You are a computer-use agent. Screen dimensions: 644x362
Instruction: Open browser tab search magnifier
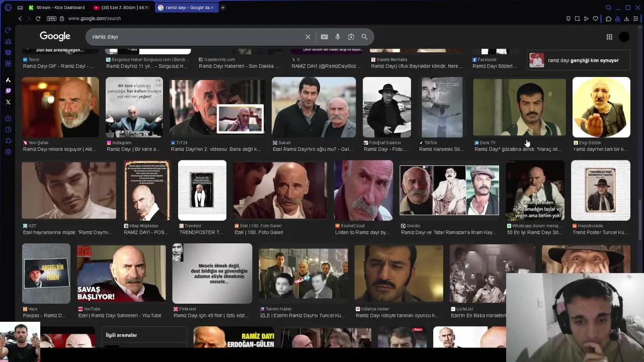[x=608, y=8]
